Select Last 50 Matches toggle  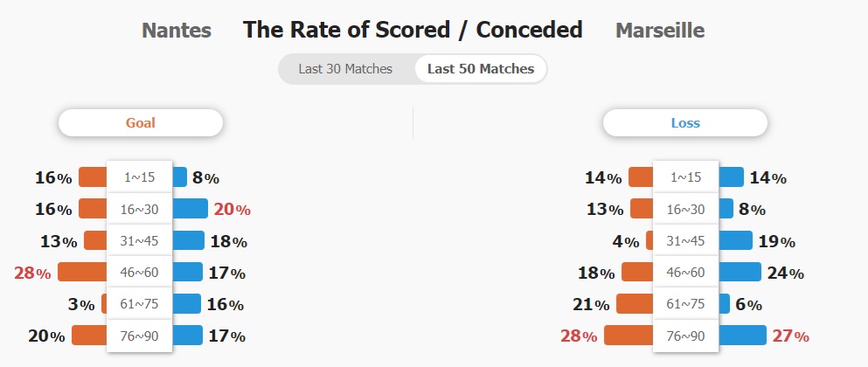coord(481,69)
